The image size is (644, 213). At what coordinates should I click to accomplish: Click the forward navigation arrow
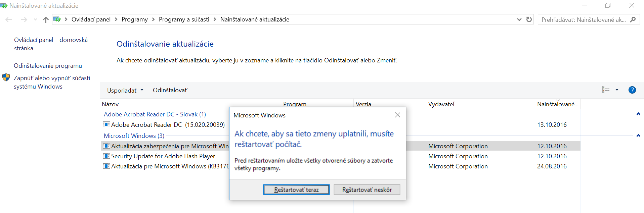(24, 19)
